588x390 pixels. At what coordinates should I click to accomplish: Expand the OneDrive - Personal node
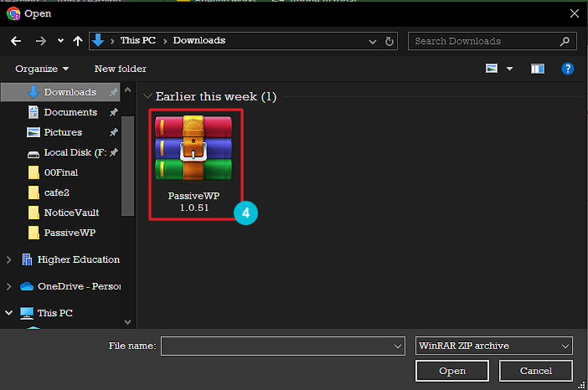coord(9,286)
